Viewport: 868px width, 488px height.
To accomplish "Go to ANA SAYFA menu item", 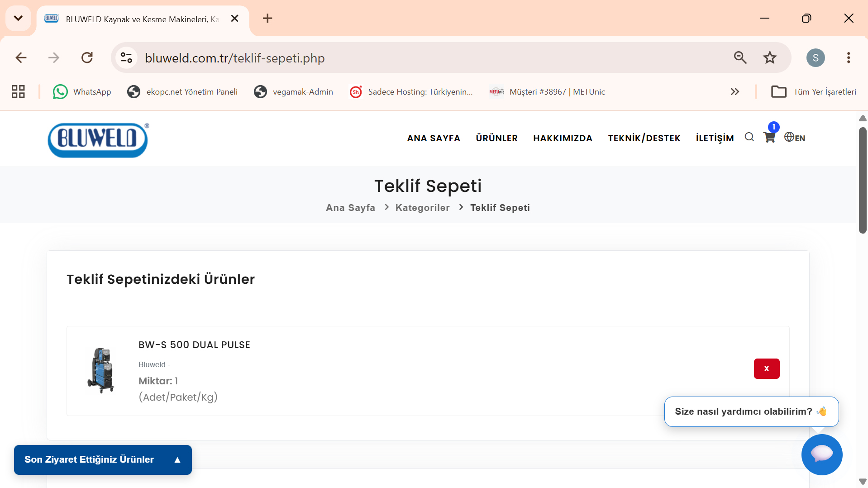I will 434,139.
